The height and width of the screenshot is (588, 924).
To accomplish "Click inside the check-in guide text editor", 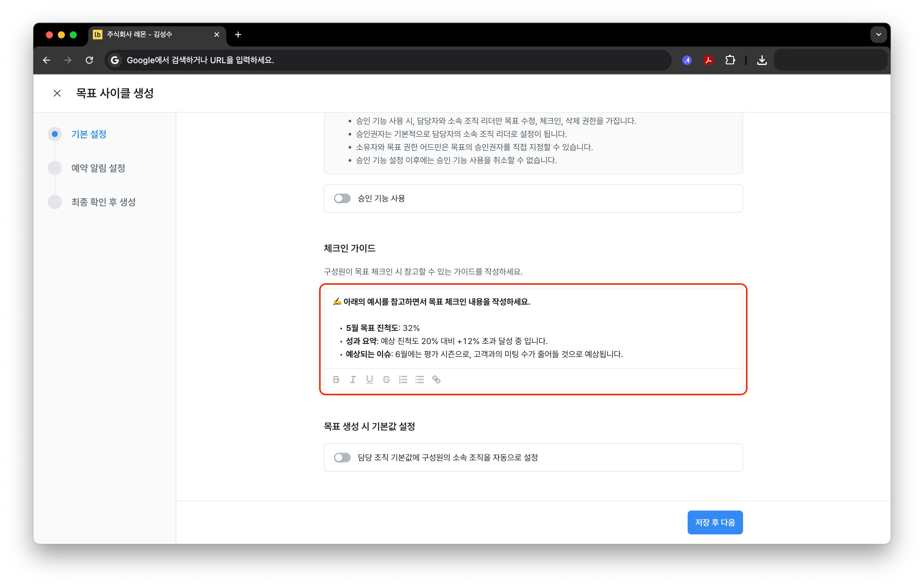I will [x=533, y=328].
